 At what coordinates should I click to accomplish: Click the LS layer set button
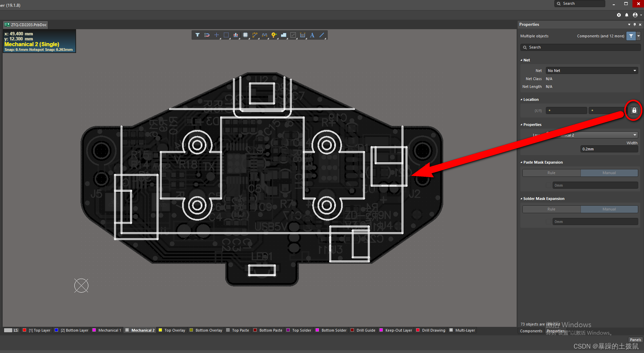[16, 330]
